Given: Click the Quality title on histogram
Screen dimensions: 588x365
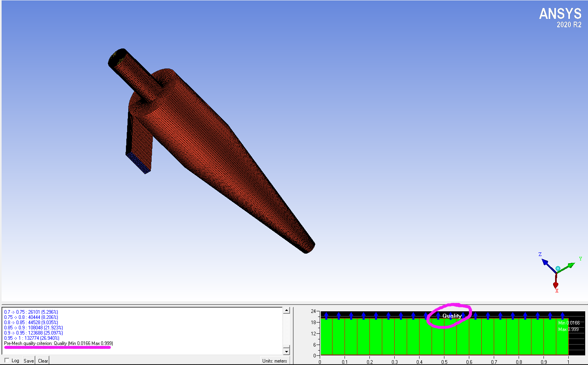Looking at the screenshot, I should 452,316.
